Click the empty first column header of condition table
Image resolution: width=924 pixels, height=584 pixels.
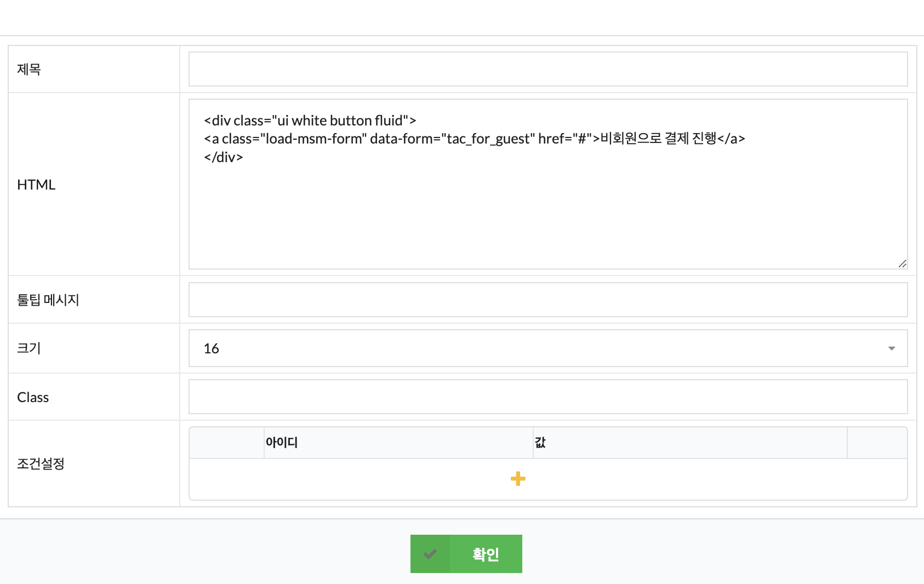(227, 443)
